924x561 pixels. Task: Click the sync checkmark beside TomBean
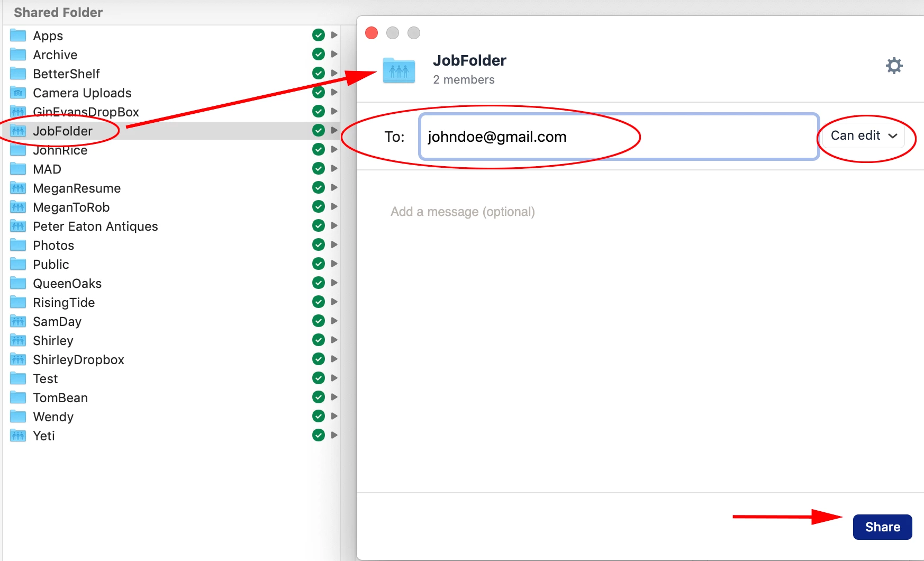[319, 397]
